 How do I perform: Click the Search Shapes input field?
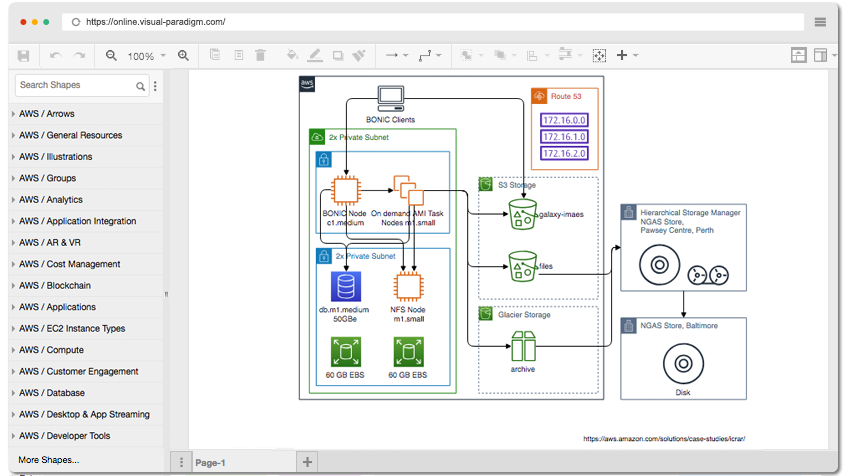[76, 85]
